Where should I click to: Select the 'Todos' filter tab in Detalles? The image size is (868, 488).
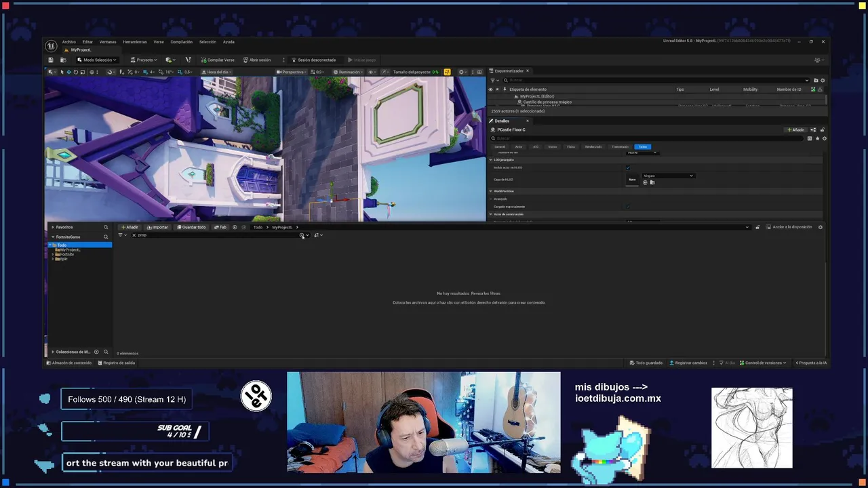point(642,146)
